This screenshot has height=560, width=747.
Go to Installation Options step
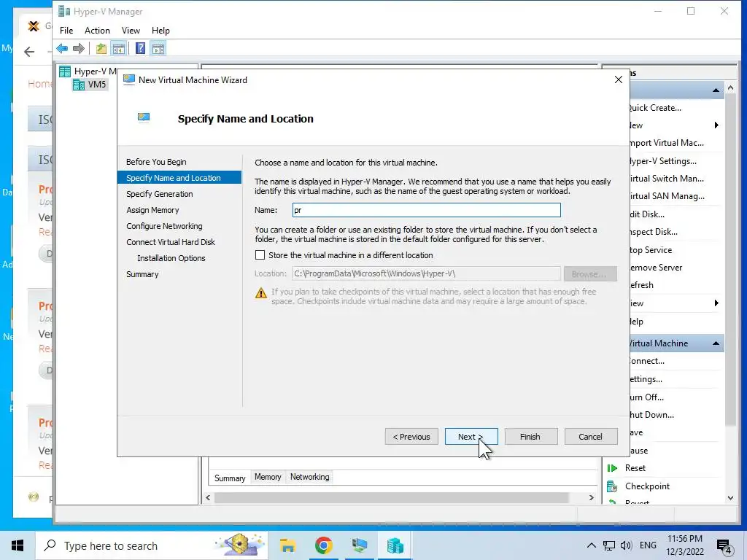171,258
